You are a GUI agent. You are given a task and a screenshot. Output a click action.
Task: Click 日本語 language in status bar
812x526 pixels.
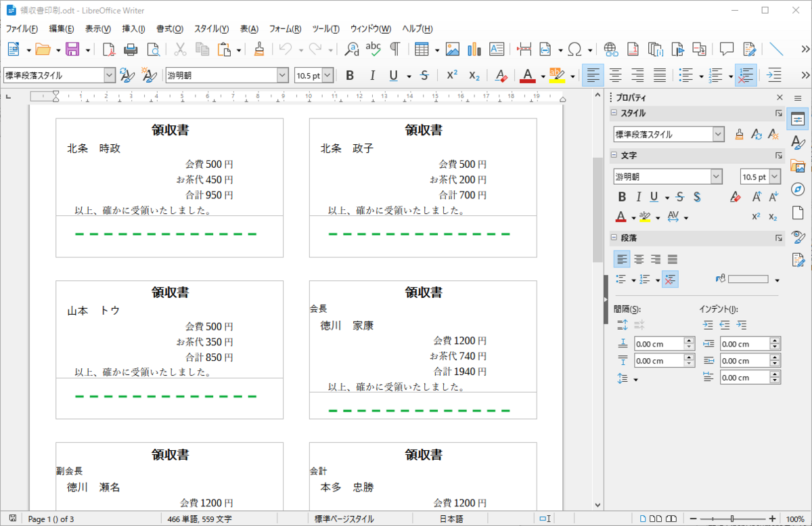tap(452, 519)
